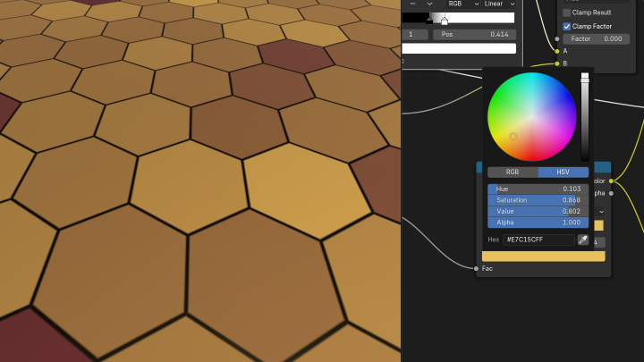
Task: Click the Pos value field
Action: tap(474, 34)
